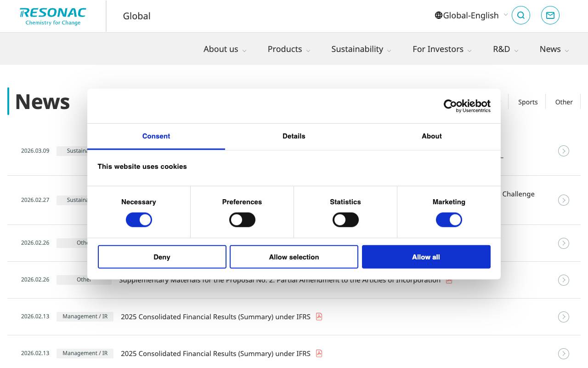Enable the Preferences cookies toggle
This screenshot has width=588, height=368.
point(242,219)
